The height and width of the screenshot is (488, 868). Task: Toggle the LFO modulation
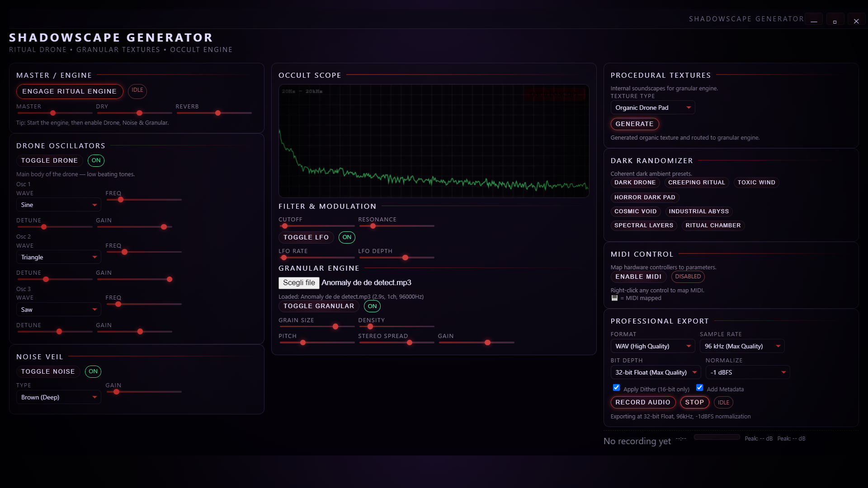click(306, 237)
